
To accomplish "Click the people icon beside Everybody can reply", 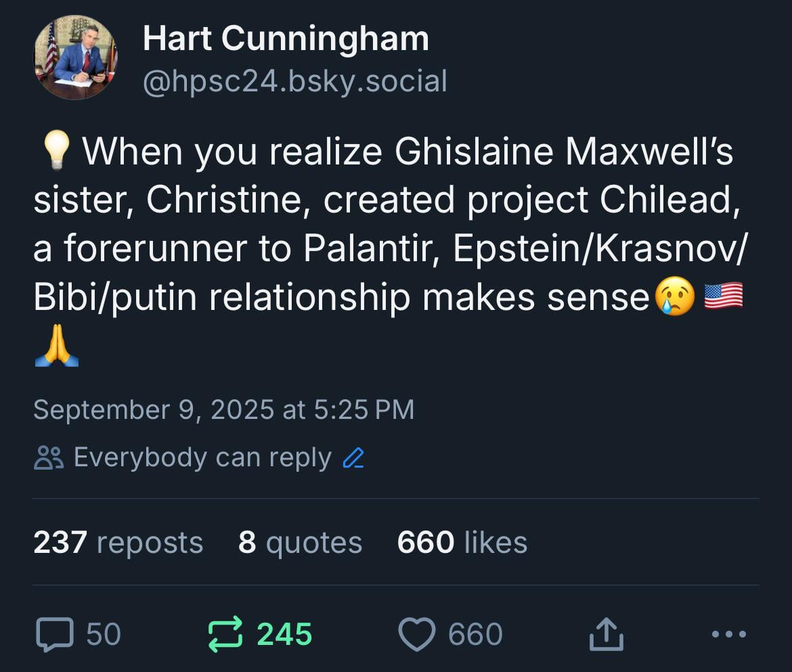I will pyautogui.click(x=49, y=458).
